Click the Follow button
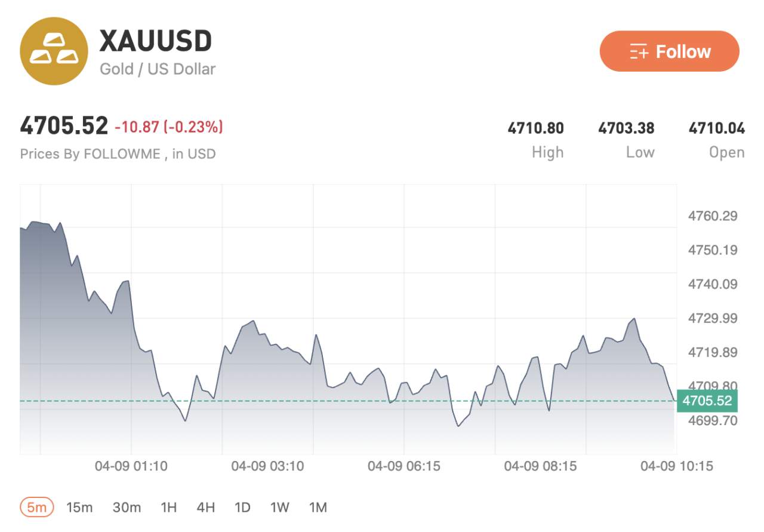This screenshot has height=532, width=764. (x=669, y=51)
